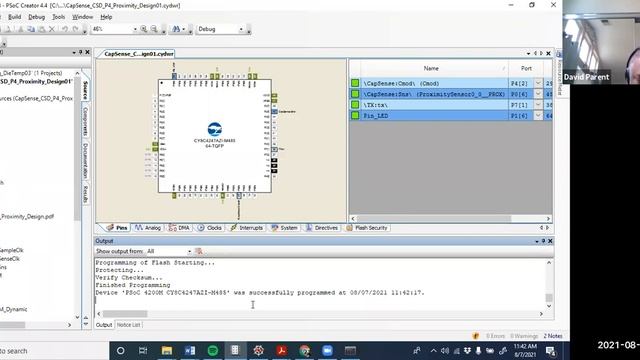Close the Output panel
The width and height of the screenshot is (640, 360).
tap(550, 241)
